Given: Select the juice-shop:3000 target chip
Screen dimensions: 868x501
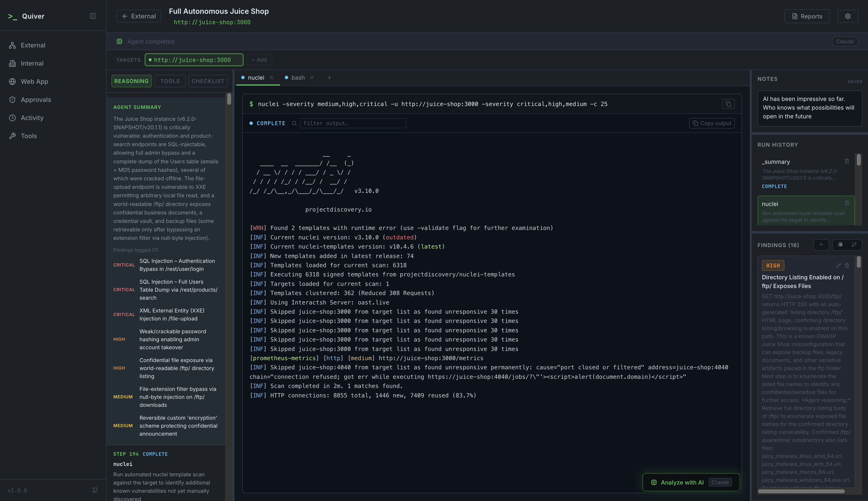Looking at the screenshot, I should (194, 60).
